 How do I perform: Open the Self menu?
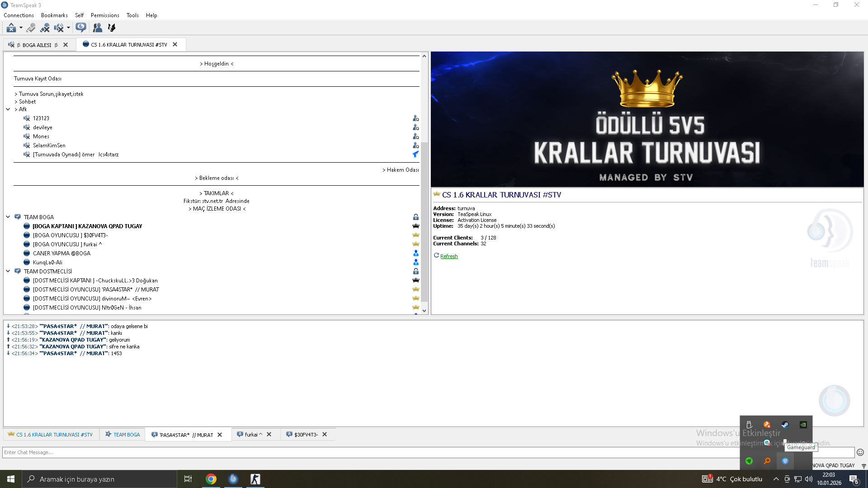[x=79, y=15]
